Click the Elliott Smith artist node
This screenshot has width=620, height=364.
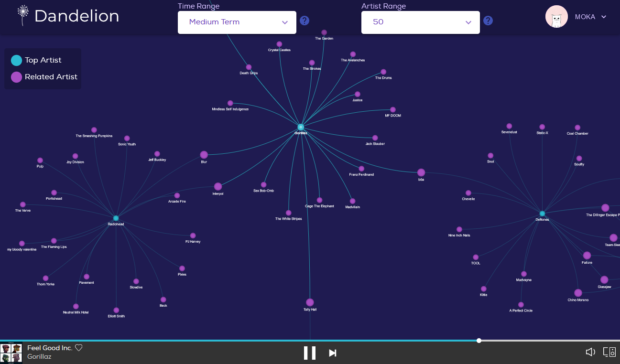click(x=116, y=310)
